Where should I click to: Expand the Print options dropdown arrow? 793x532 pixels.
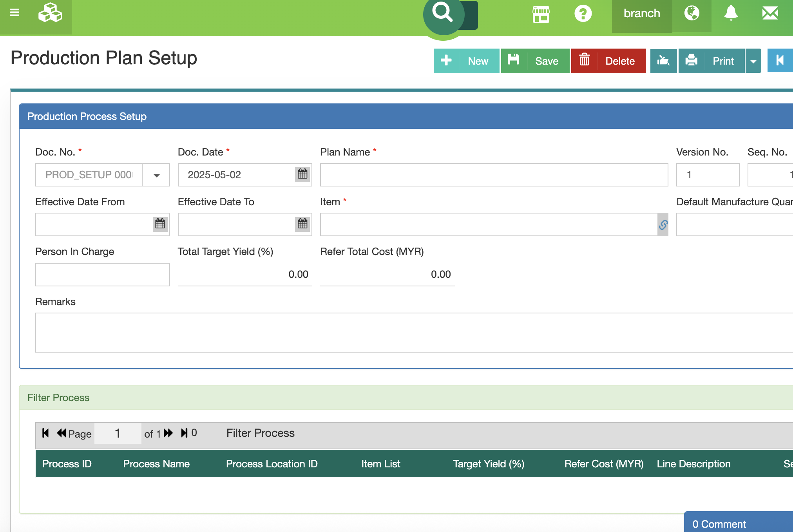(x=753, y=61)
